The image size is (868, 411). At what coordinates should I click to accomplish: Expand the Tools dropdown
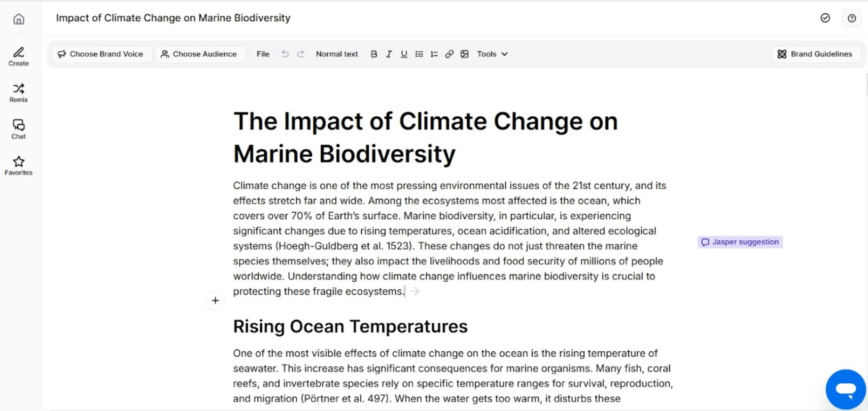[492, 54]
